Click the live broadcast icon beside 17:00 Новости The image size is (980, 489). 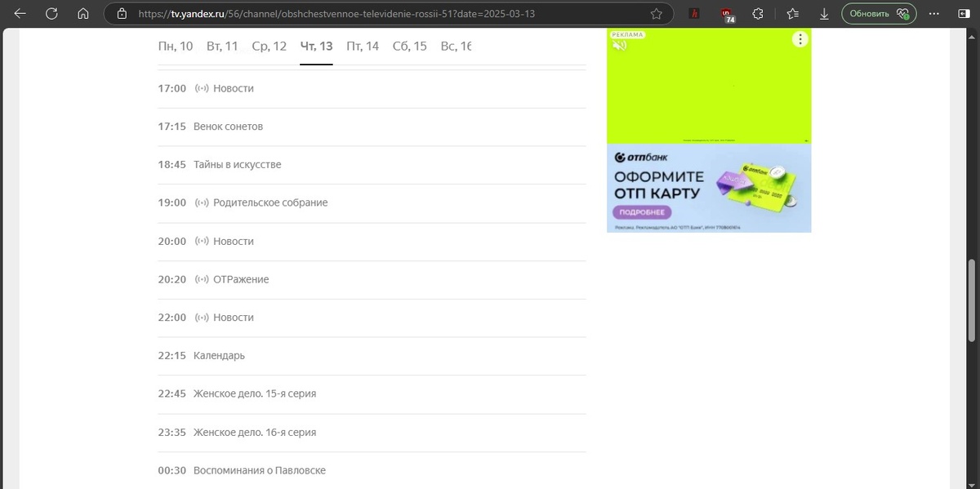[202, 88]
